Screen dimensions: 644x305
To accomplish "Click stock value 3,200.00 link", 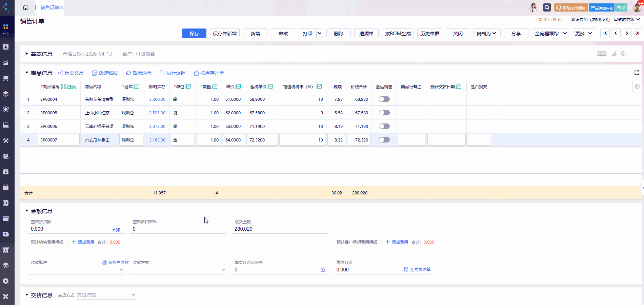I will click(x=157, y=99).
